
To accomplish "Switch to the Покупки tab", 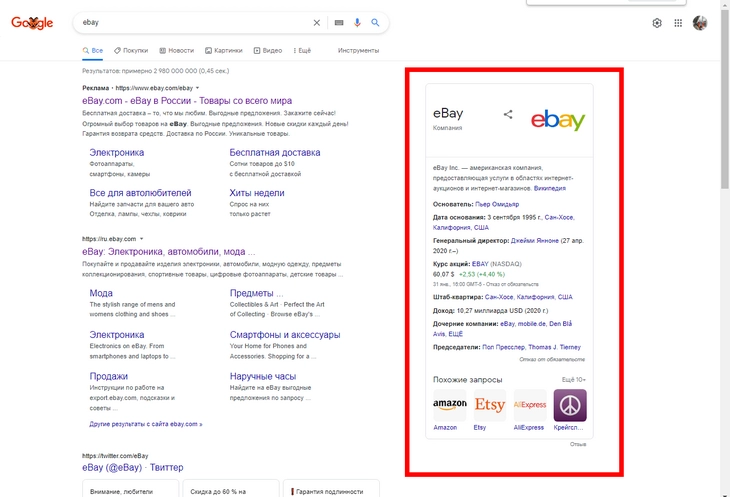I will pyautogui.click(x=131, y=50).
